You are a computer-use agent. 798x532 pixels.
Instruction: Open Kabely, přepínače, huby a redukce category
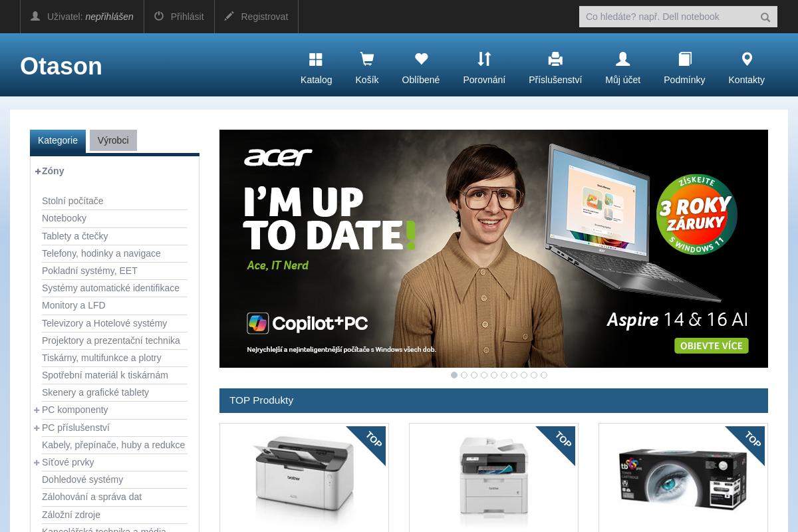pyautogui.click(x=113, y=445)
